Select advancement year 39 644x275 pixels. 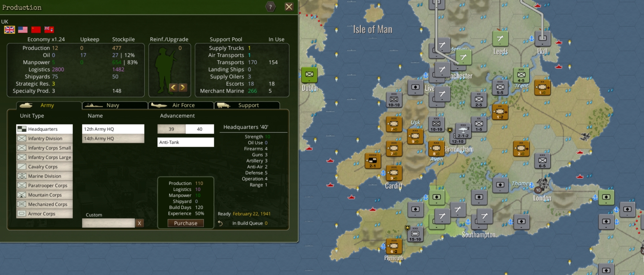point(171,129)
